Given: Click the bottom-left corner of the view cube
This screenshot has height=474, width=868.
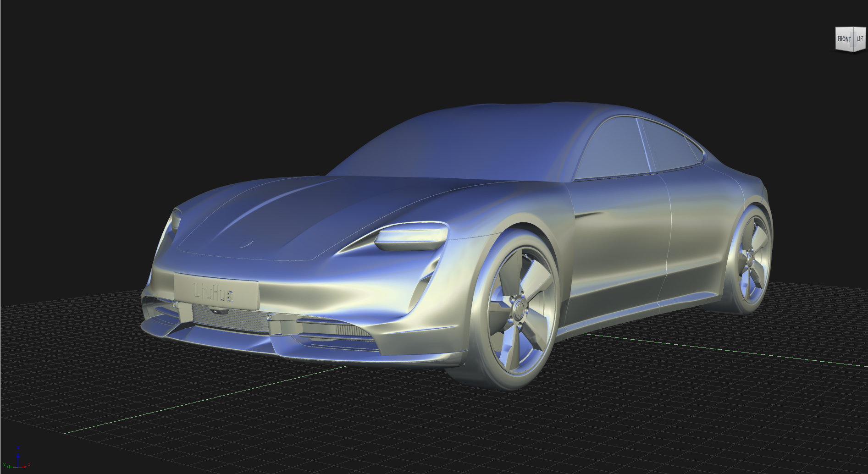Looking at the screenshot, I should click(x=836, y=50).
